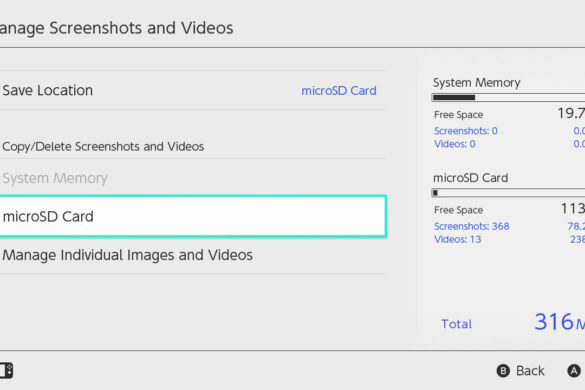Click Screenshots: 0 under System Memory

466,131
